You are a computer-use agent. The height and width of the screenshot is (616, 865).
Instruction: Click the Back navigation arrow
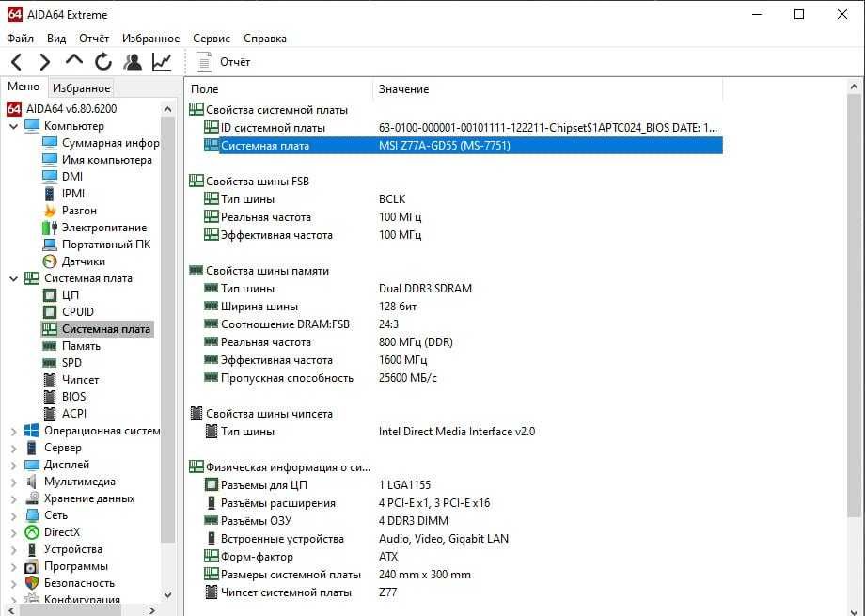click(x=17, y=62)
